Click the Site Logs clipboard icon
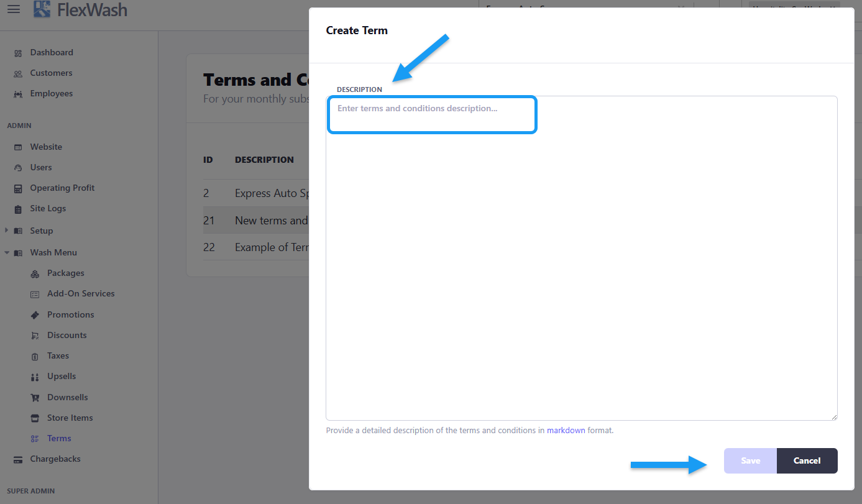Viewport: 862px width, 504px height. point(18,209)
